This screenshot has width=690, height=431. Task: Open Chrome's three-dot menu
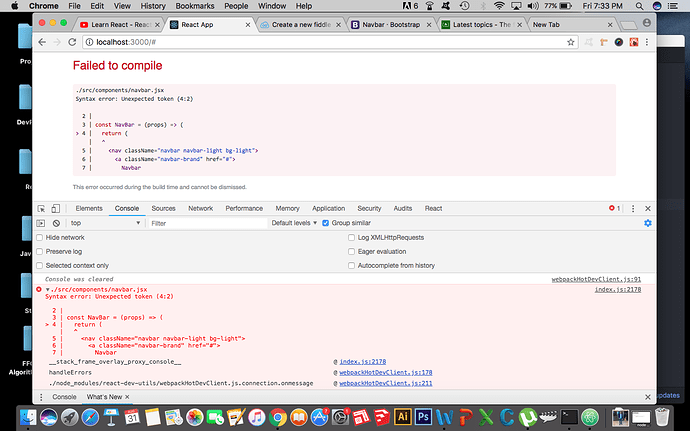click(x=647, y=42)
